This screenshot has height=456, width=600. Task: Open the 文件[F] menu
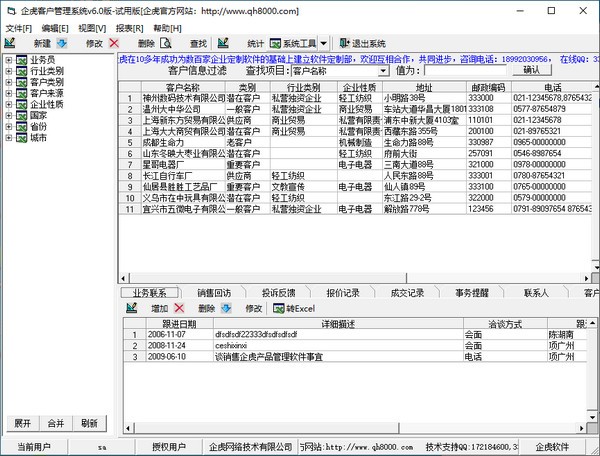point(19,28)
